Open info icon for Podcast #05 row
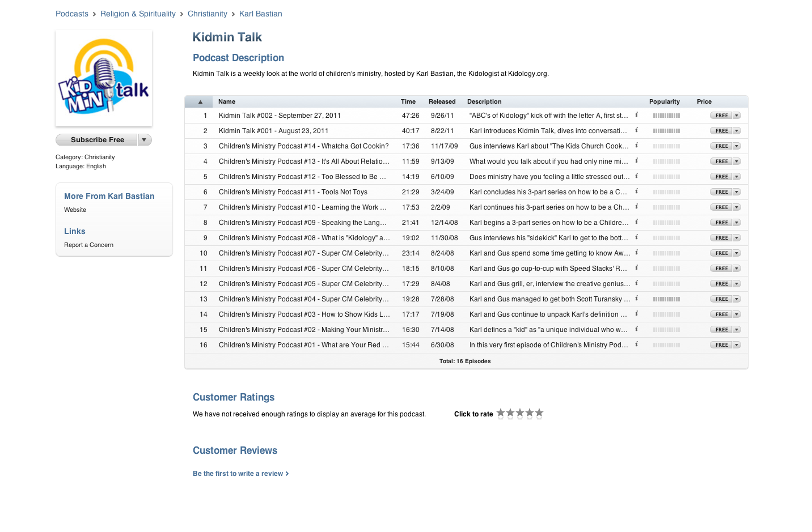 click(636, 283)
